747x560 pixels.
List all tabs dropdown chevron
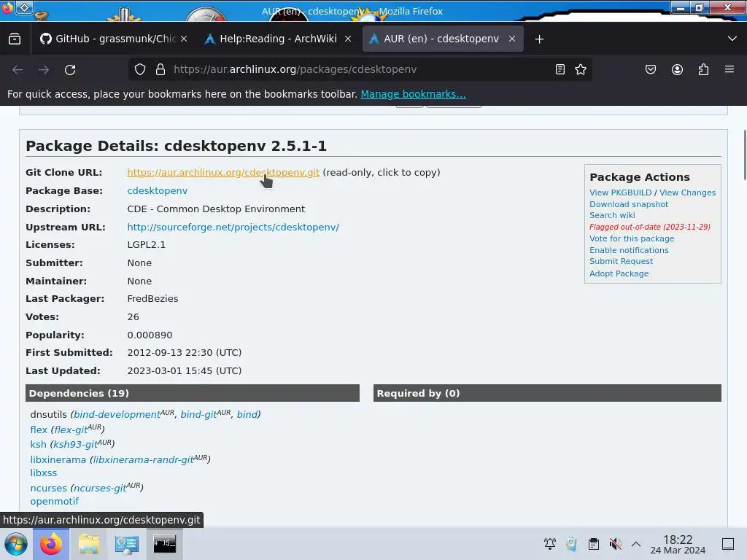click(732, 39)
